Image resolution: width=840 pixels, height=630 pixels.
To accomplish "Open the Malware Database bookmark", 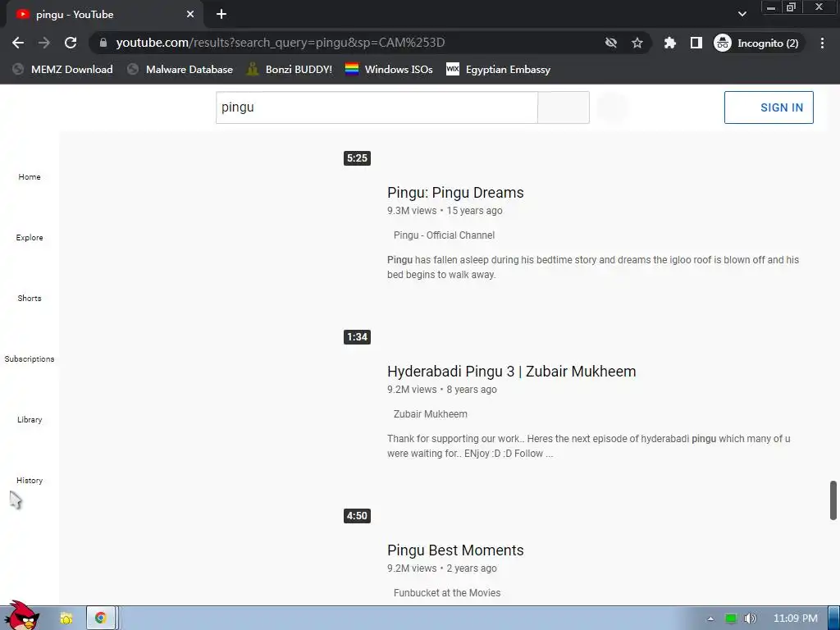I will pyautogui.click(x=180, y=69).
